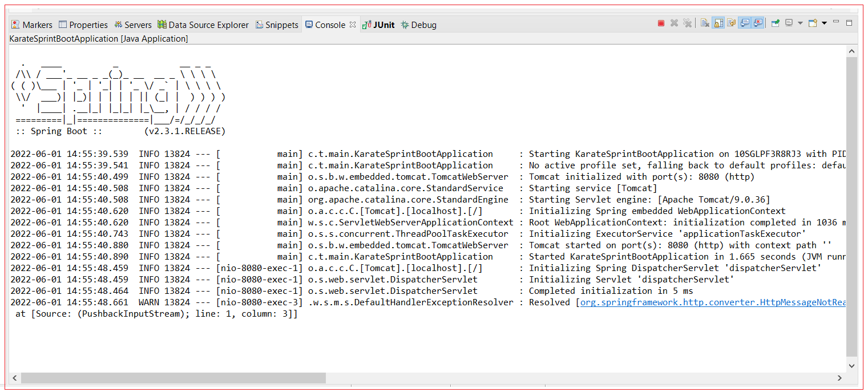The height and width of the screenshot is (392, 868).
Task: Click "Completed initialization in 5 ms" message
Action: 611,290
